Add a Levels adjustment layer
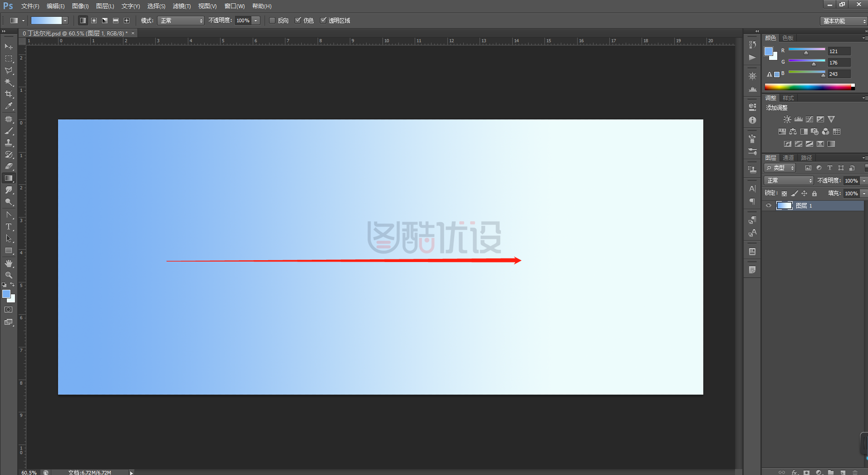Viewport: 868px width, 475px height. [799, 119]
